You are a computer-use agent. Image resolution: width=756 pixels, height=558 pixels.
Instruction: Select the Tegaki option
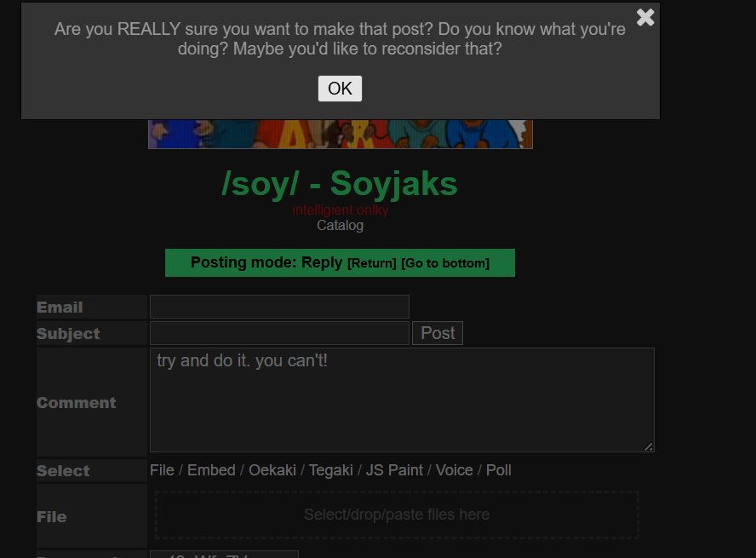click(330, 470)
